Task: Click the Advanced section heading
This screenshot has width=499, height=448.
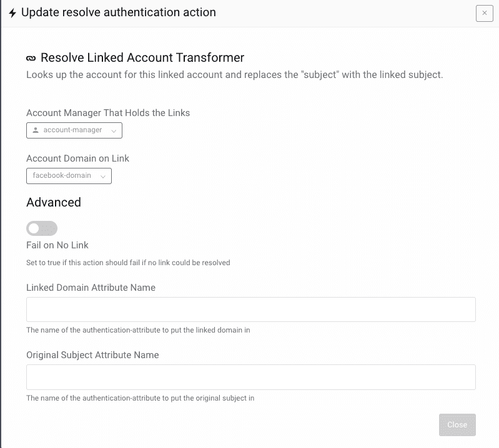Action: pyautogui.click(x=54, y=202)
